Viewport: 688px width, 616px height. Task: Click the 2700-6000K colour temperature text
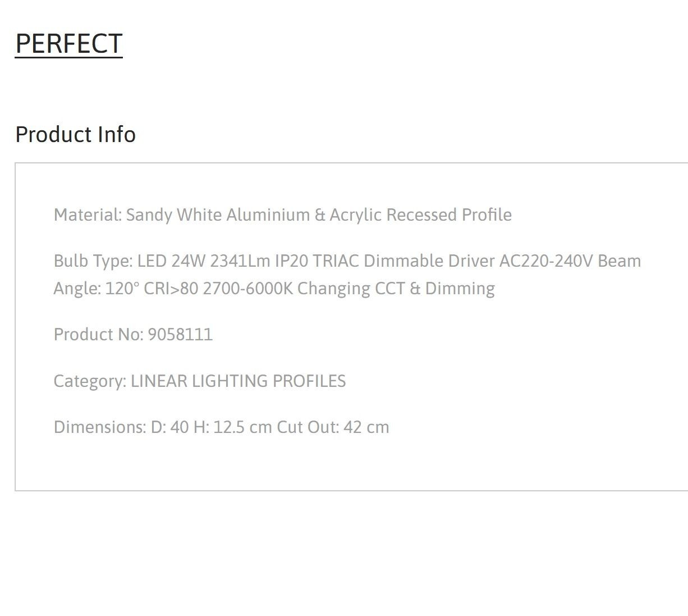[x=247, y=289]
